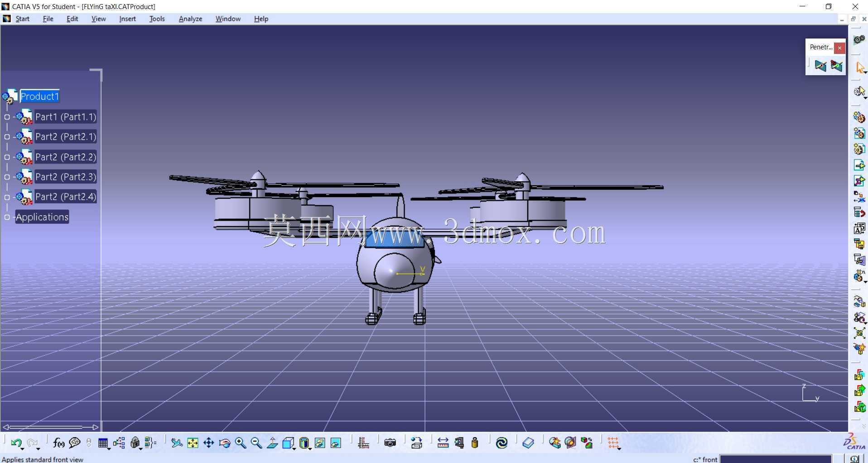
Task: Select Part2 (Part2.3) label in tree
Action: tap(66, 177)
